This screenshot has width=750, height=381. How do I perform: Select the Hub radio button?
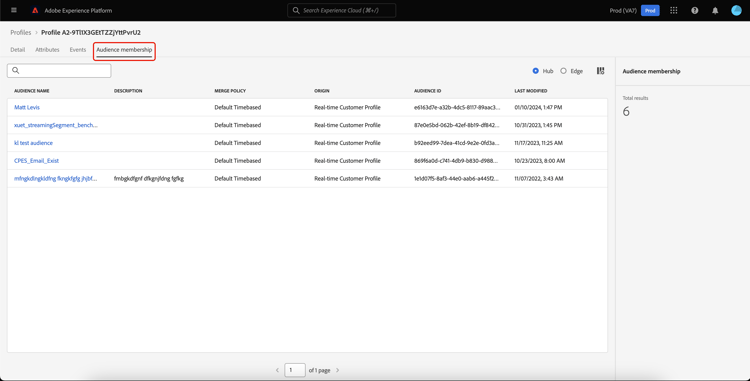[x=535, y=71]
